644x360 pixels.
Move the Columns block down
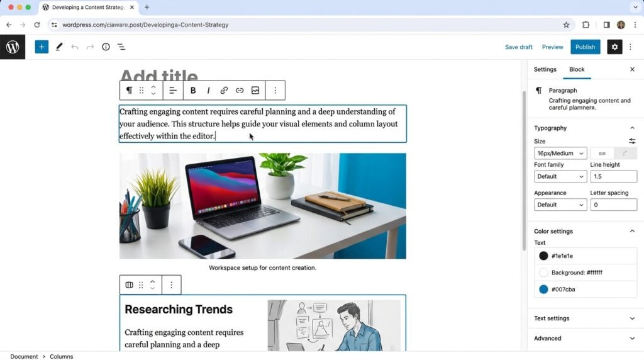[152, 288]
